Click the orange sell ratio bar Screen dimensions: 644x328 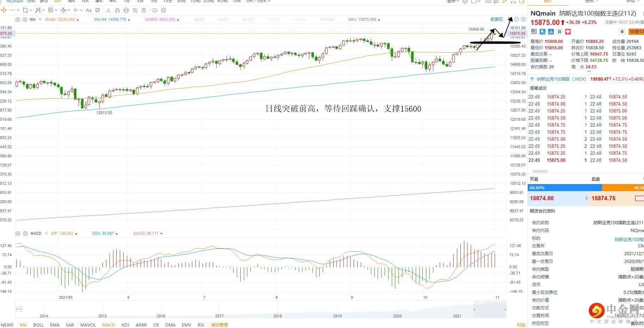tap(623, 188)
